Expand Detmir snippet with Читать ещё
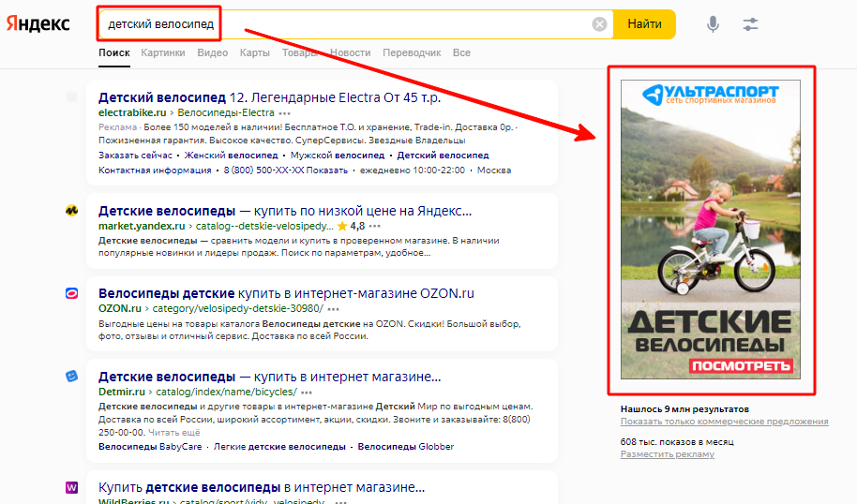The width and height of the screenshot is (857, 504). tap(173, 433)
